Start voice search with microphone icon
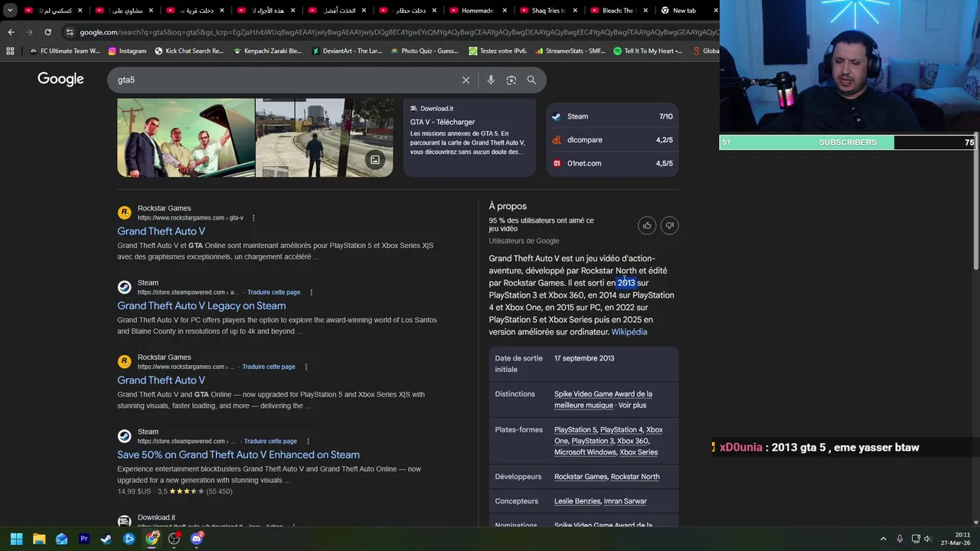Screen dimensions: 980x551 [x=491, y=80]
